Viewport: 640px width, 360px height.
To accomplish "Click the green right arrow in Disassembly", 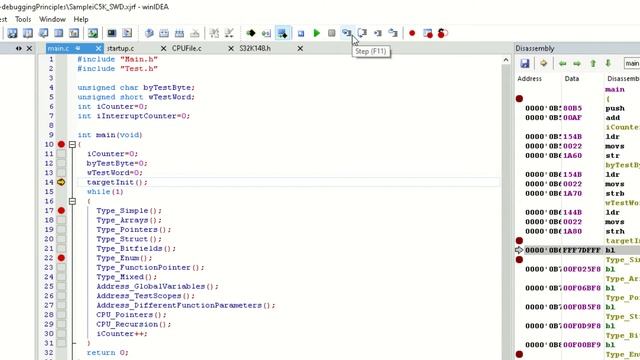I will pyautogui.click(x=577, y=63).
